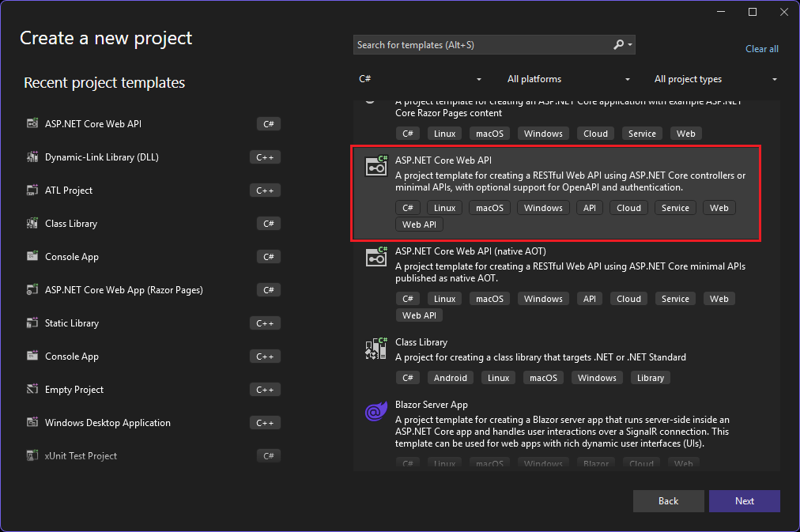Select Class Library title in template results
The width and height of the screenshot is (800, 532).
pos(421,342)
